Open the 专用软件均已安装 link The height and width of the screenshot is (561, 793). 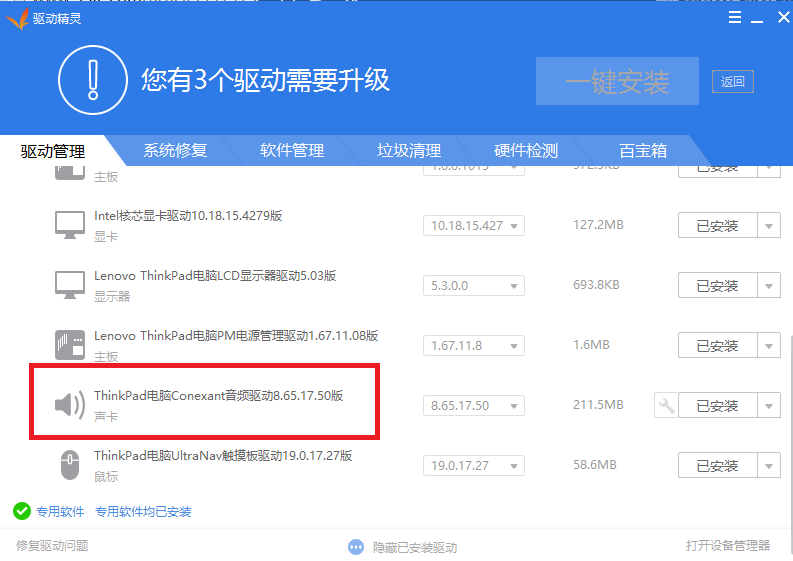pyautogui.click(x=143, y=511)
